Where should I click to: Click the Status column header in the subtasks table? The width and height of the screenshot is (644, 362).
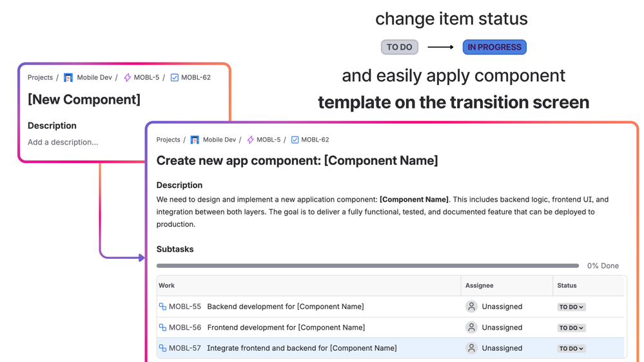(567, 285)
